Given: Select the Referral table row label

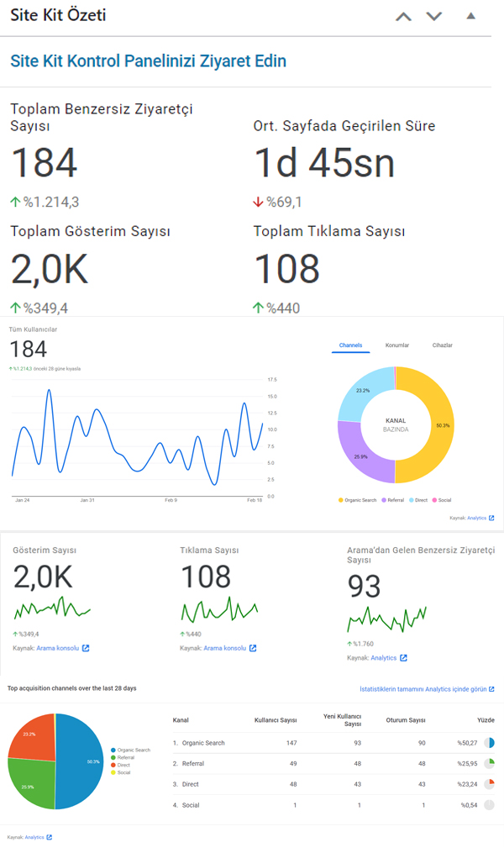Looking at the screenshot, I should click(x=193, y=763).
